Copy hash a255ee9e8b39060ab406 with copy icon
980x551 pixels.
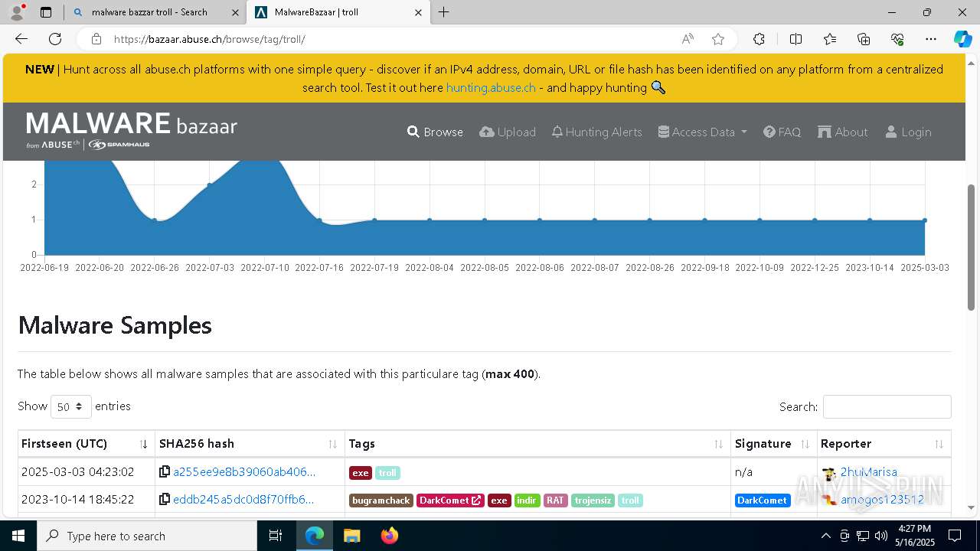point(165,472)
